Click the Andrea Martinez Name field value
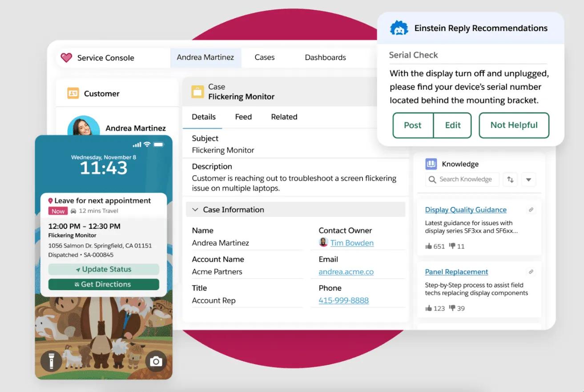 point(221,243)
